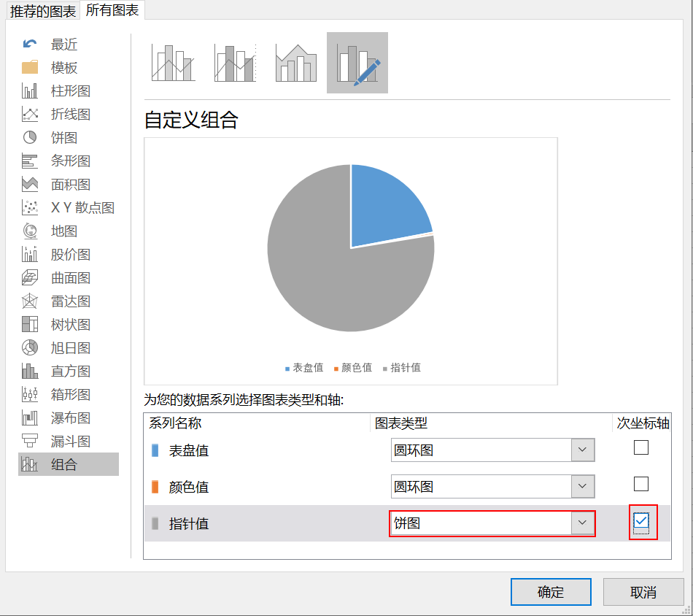
Task: Open the 饼图 dropdown for 指针值
Action: pos(582,523)
